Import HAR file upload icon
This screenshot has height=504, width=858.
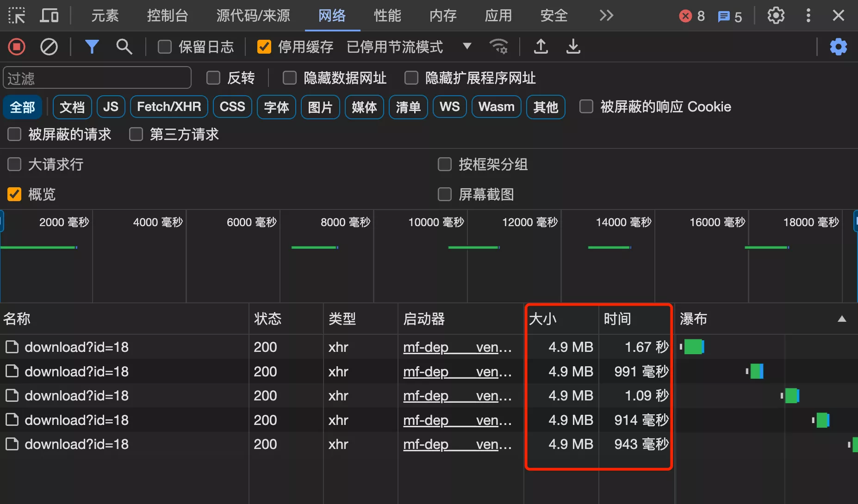tap(541, 46)
